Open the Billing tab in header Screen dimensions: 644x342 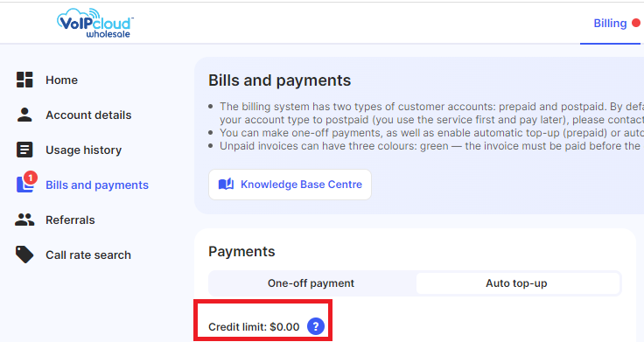(x=610, y=24)
